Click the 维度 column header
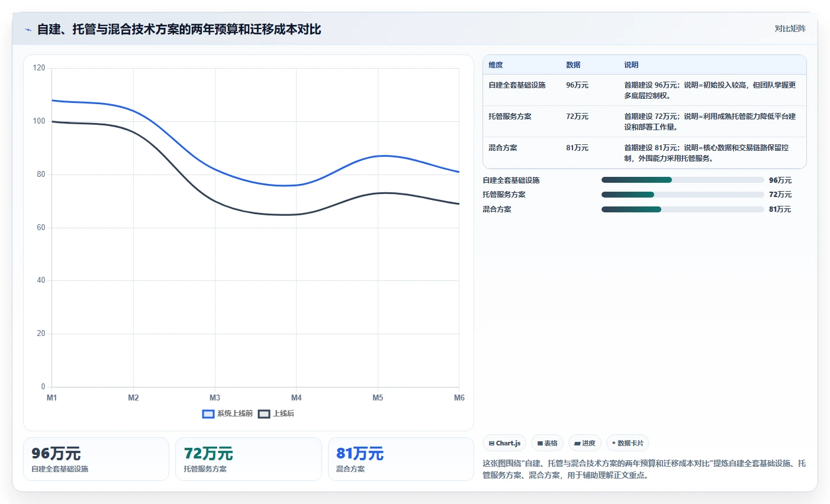Screen dimensions: 830x504 coord(496,65)
